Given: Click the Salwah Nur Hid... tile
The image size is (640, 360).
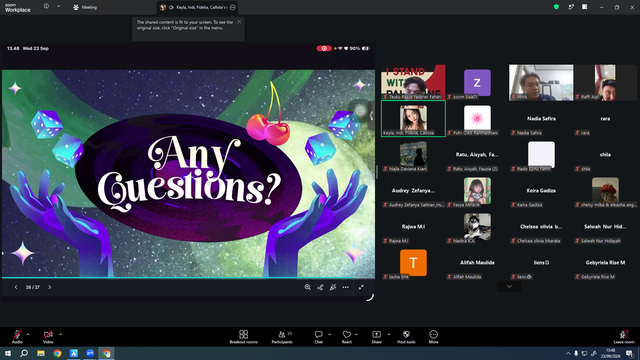Looking at the screenshot, I should tap(605, 227).
